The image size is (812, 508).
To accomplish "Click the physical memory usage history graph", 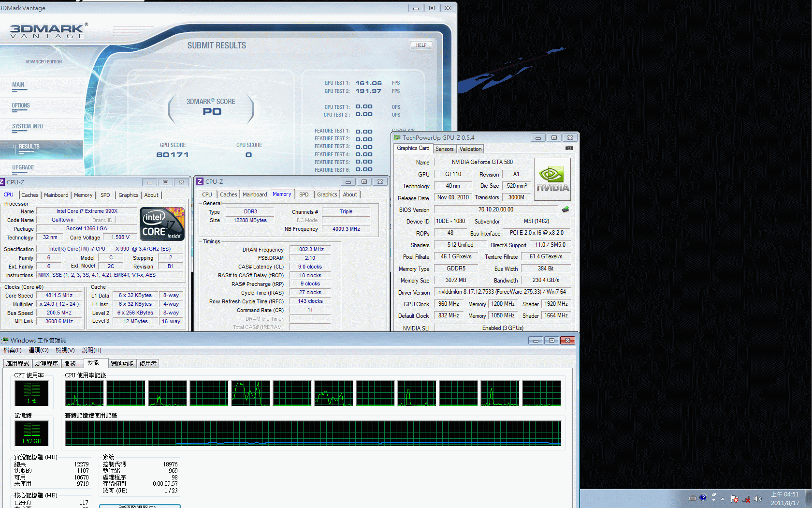I will [x=313, y=433].
